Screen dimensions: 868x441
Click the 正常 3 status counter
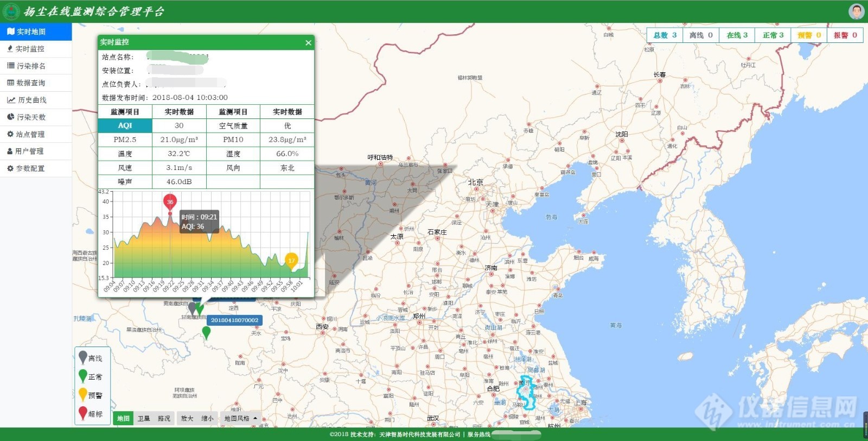773,35
